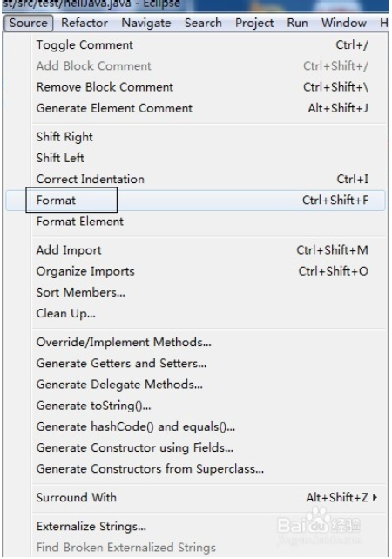
Task: Click the highlighted Format entry
Action: 196,201
